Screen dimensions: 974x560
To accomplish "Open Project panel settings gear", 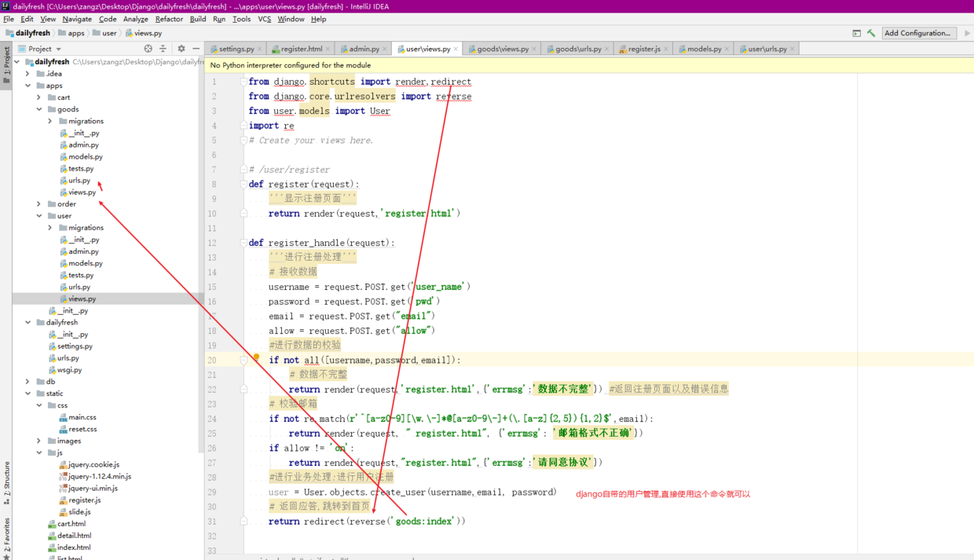I will coord(181,49).
